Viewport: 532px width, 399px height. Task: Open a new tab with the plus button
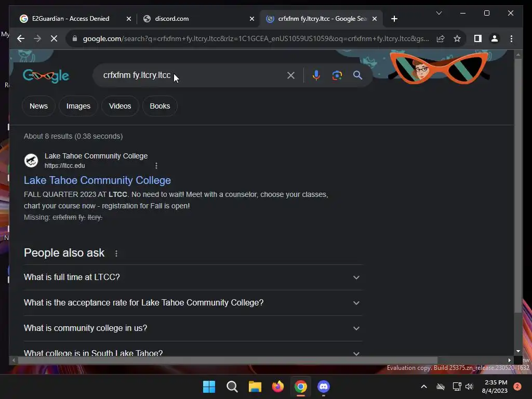394,19
